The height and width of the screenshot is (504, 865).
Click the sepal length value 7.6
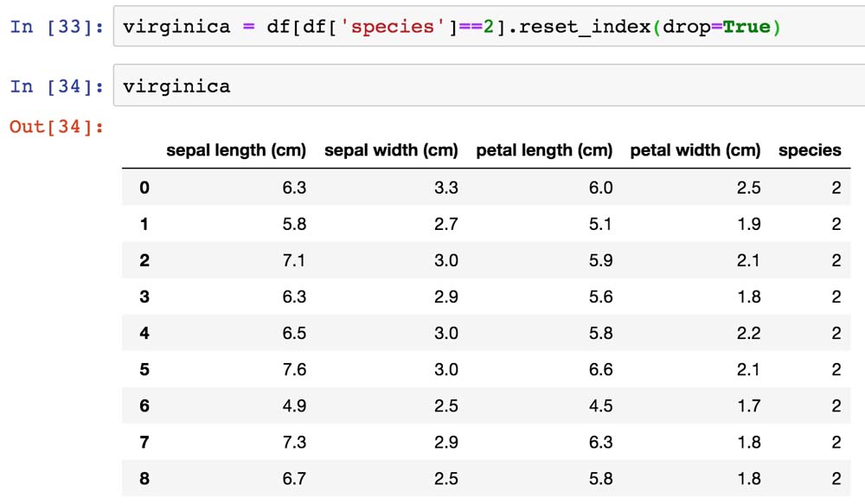tap(294, 369)
